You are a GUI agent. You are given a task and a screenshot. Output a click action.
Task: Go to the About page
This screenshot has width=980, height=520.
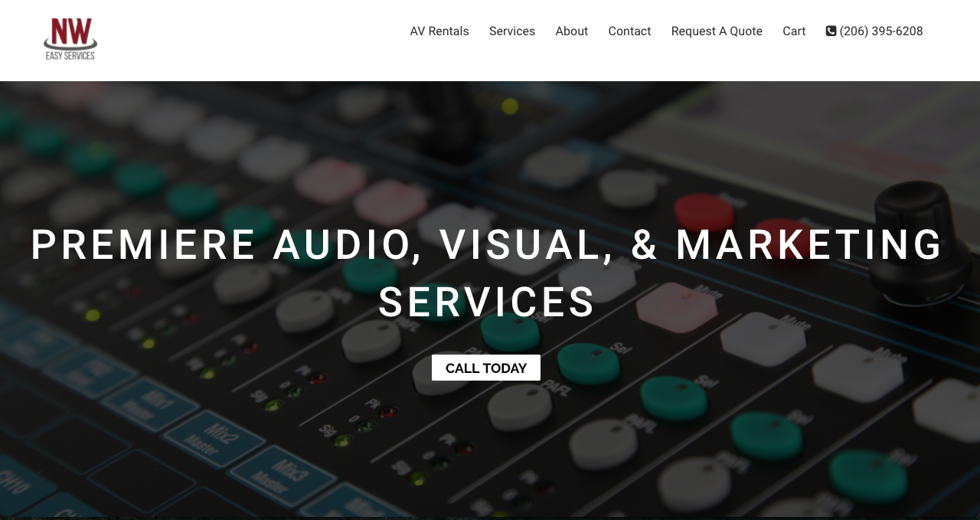[x=572, y=31]
